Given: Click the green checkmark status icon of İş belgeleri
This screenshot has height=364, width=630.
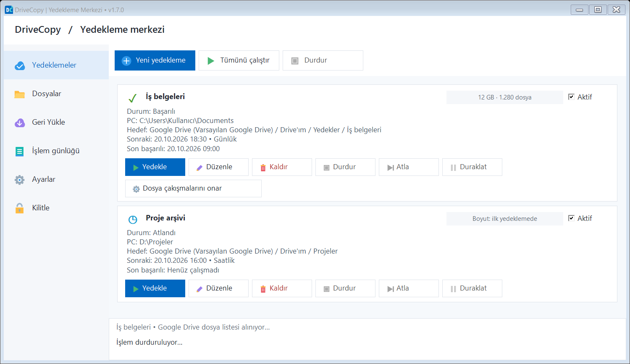Looking at the screenshot, I should pos(132,98).
